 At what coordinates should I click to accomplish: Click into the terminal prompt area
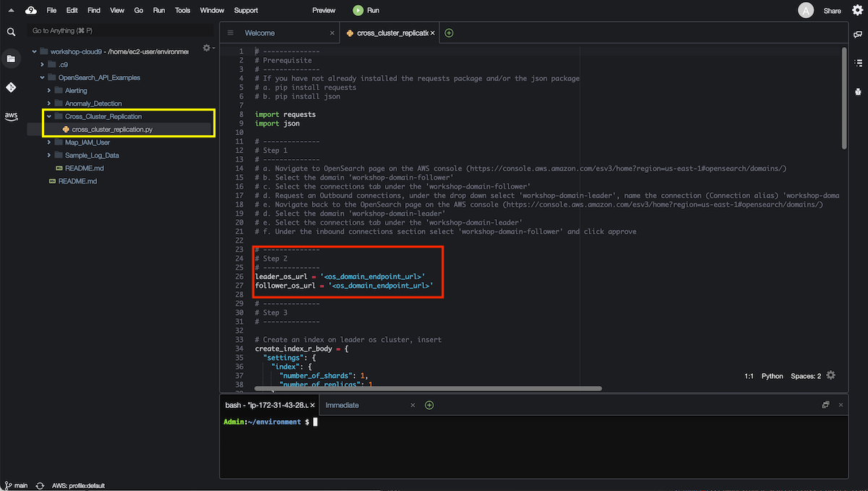click(x=534, y=447)
